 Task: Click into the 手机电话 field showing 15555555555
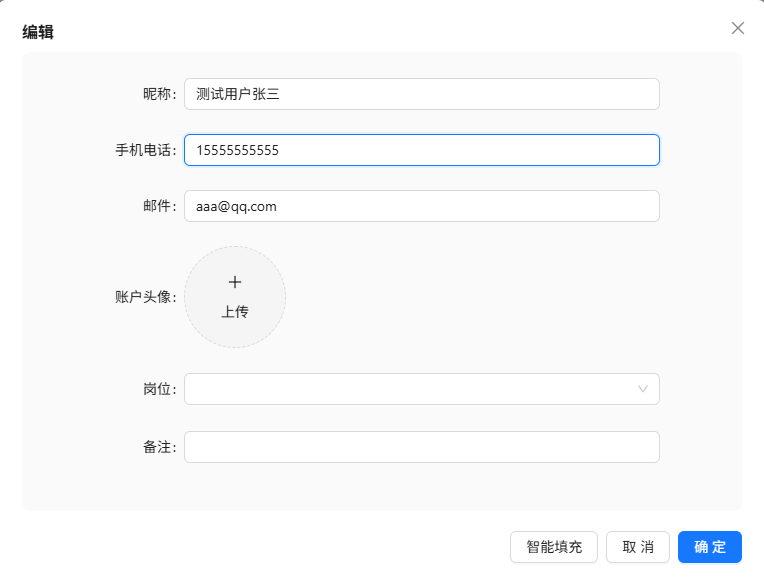(421, 150)
